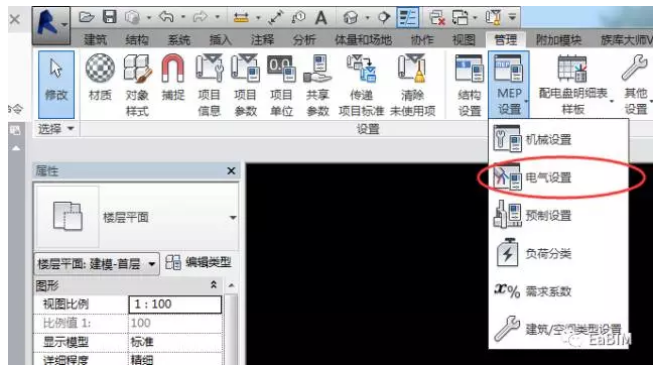Open 结构设置 (Structural Settings)

pos(469,85)
